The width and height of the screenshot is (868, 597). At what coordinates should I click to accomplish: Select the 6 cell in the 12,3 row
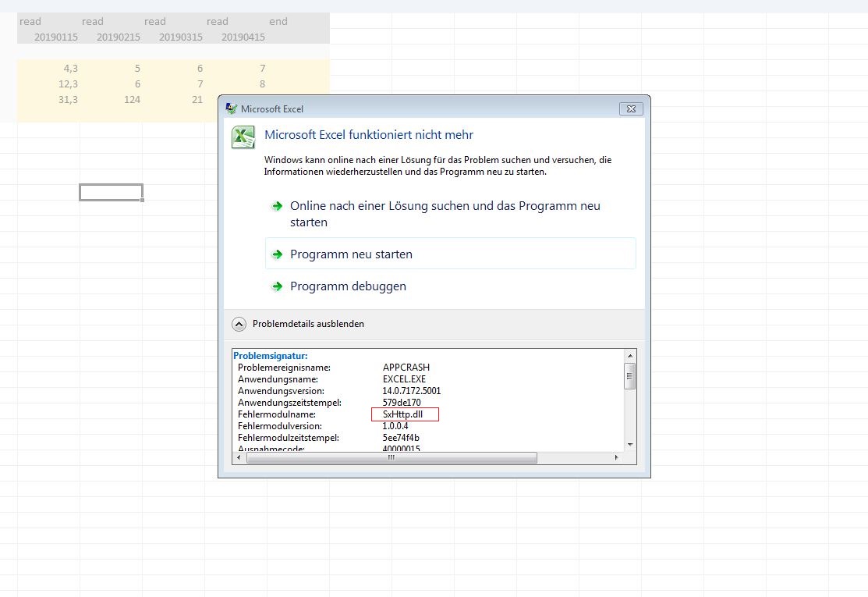(x=112, y=84)
